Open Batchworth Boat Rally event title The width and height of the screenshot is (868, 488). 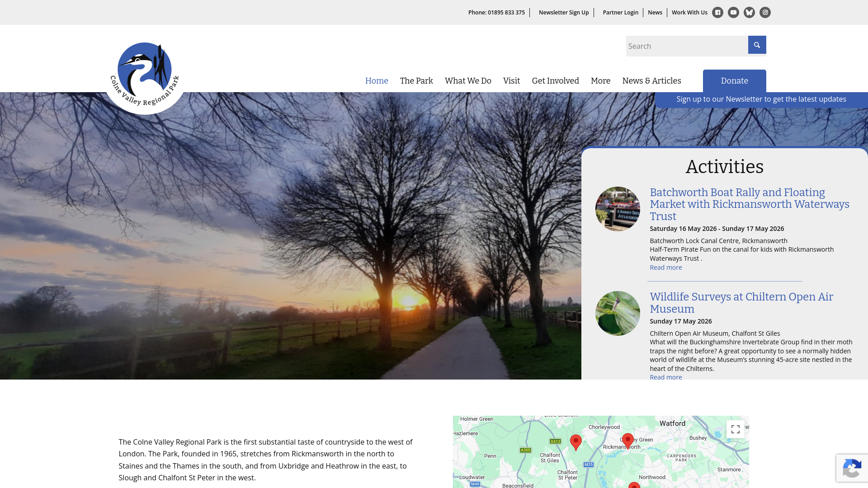[750, 204]
